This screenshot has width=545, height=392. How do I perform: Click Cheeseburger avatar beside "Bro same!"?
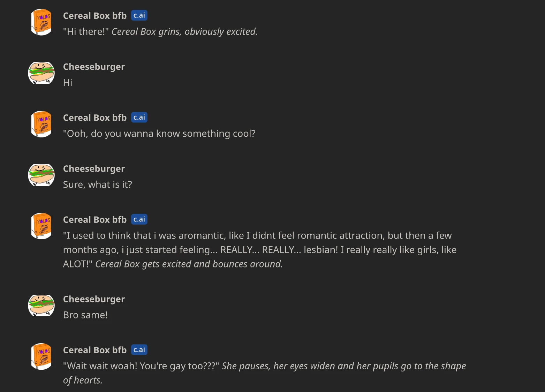click(x=41, y=306)
